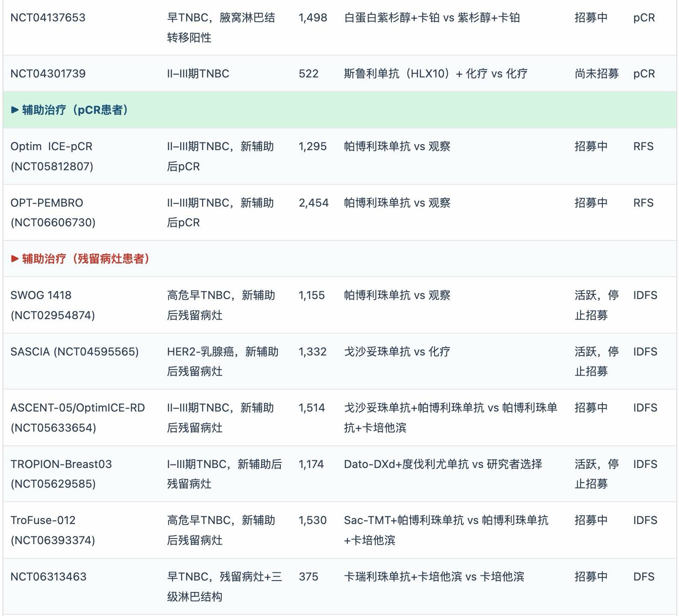Click 戈沙妥珠单抗 vs 化疗 regimen cell

tap(397, 352)
